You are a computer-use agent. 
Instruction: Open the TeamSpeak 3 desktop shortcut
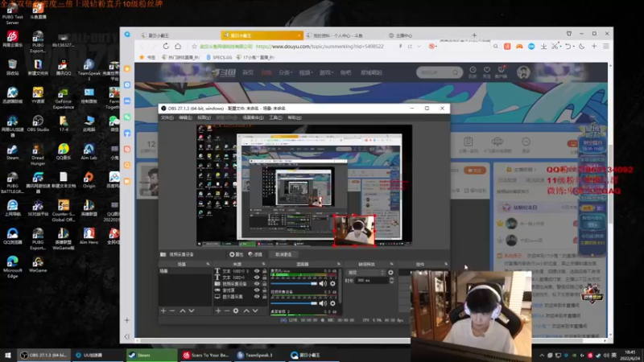tap(89, 70)
